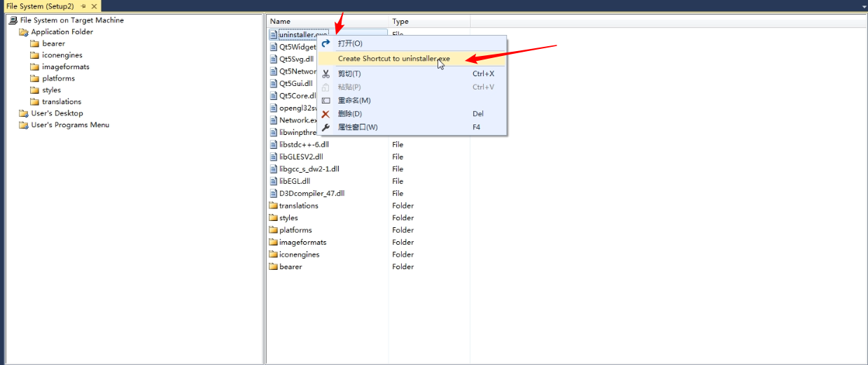Click the F4 shortcut text for 属性窗口
The image size is (868, 365).
[477, 127]
